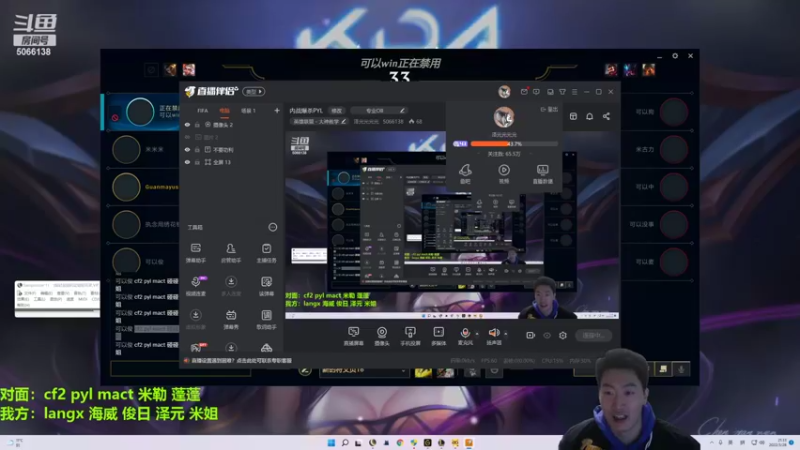Add a 直播屏幕 screen capture source
This screenshot has width=800, height=450.
[353, 336]
